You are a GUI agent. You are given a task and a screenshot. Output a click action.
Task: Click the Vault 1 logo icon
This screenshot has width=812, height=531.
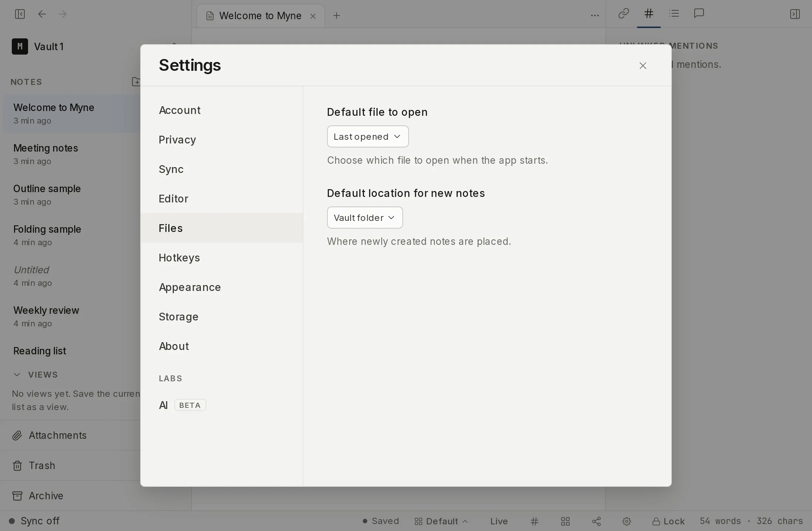point(20,46)
